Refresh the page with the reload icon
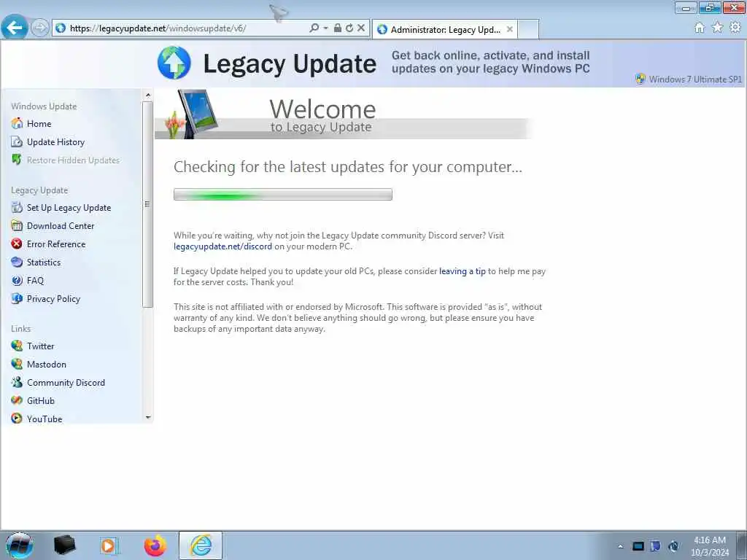Screen dimensions: 747x560 coord(349,28)
